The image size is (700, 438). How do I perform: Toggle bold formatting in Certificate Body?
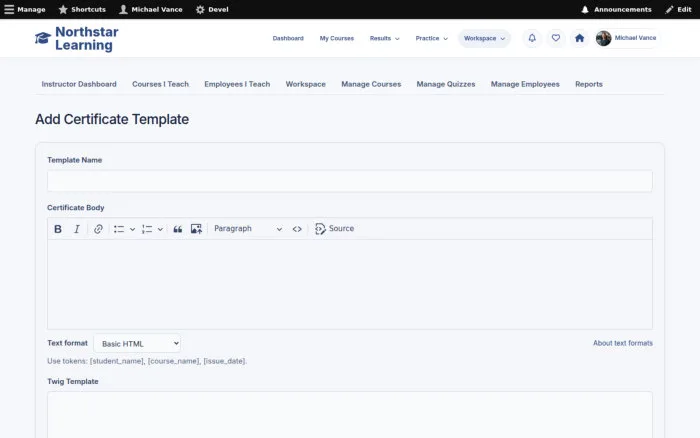58,229
